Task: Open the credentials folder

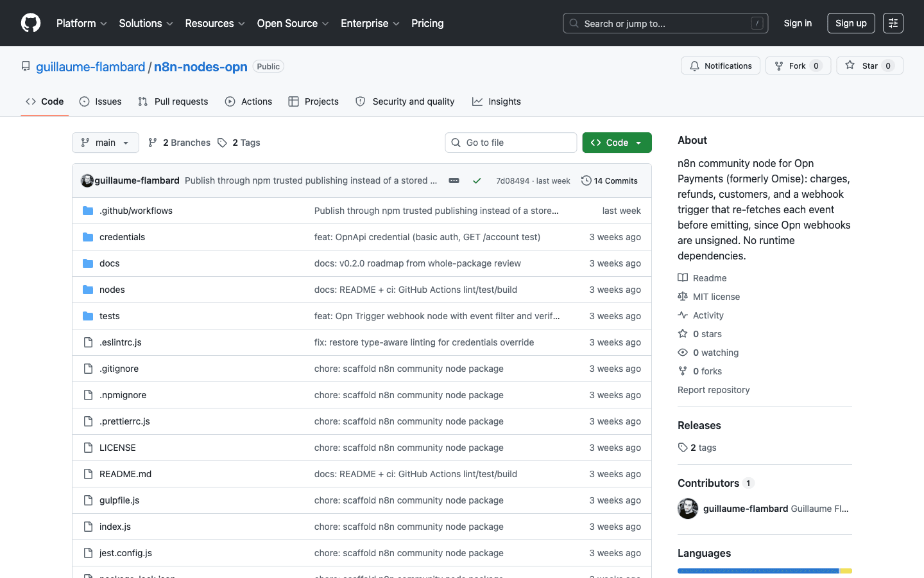Action: [122, 237]
